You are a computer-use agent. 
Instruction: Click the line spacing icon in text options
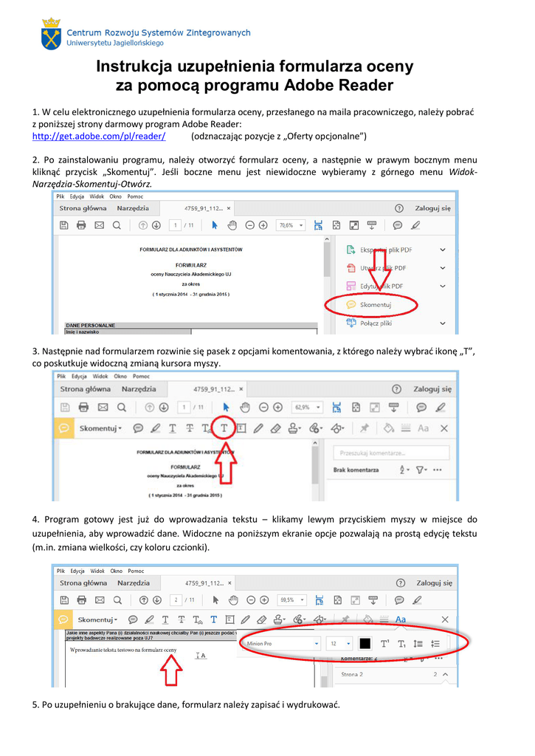[418, 643]
